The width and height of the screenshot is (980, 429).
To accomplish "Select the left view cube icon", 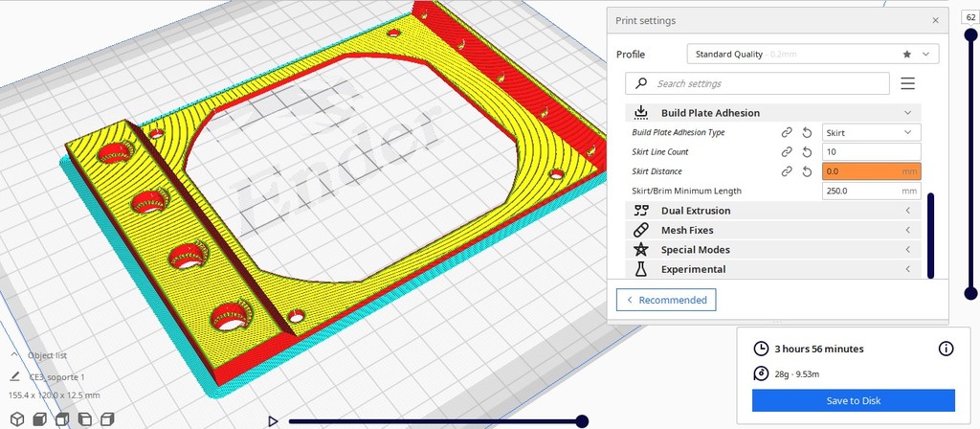I will point(84,419).
